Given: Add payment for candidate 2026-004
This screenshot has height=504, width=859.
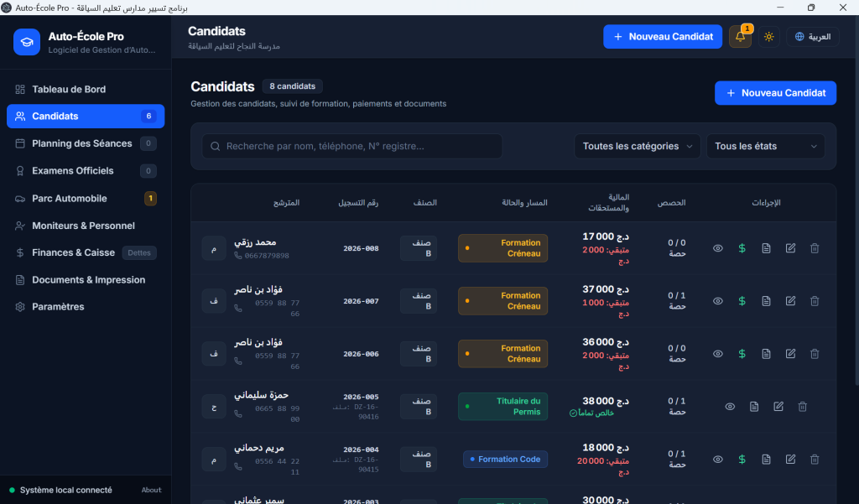Looking at the screenshot, I should (742, 459).
